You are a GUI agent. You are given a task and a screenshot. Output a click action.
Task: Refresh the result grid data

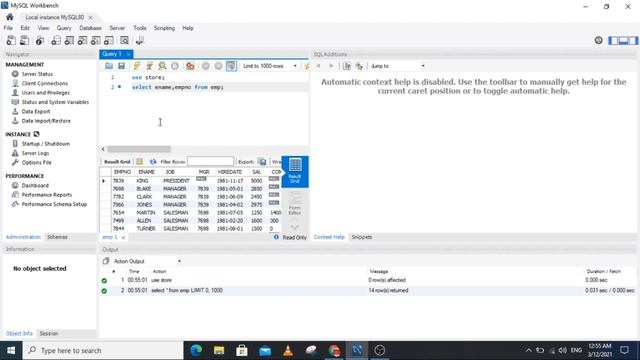(x=153, y=162)
